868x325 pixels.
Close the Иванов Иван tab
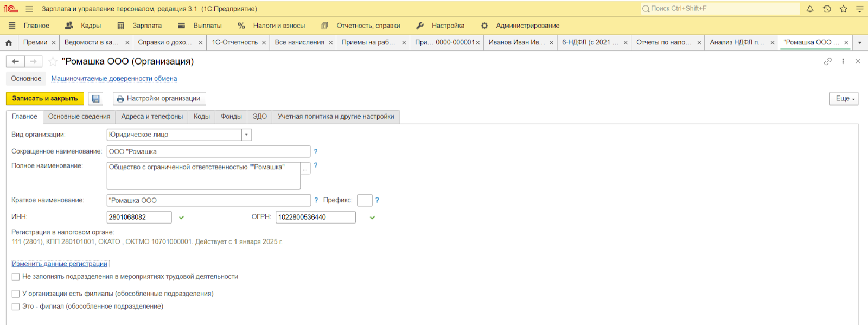tap(552, 43)
